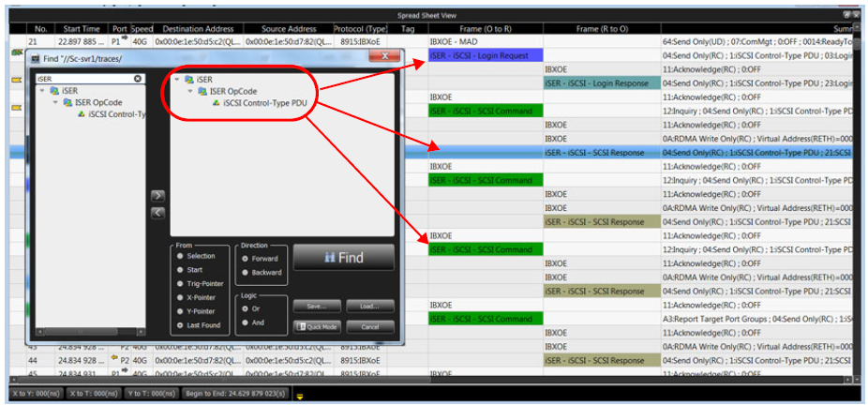
Task: Collapse the iSER node in left tree
Action: (42, 91)
